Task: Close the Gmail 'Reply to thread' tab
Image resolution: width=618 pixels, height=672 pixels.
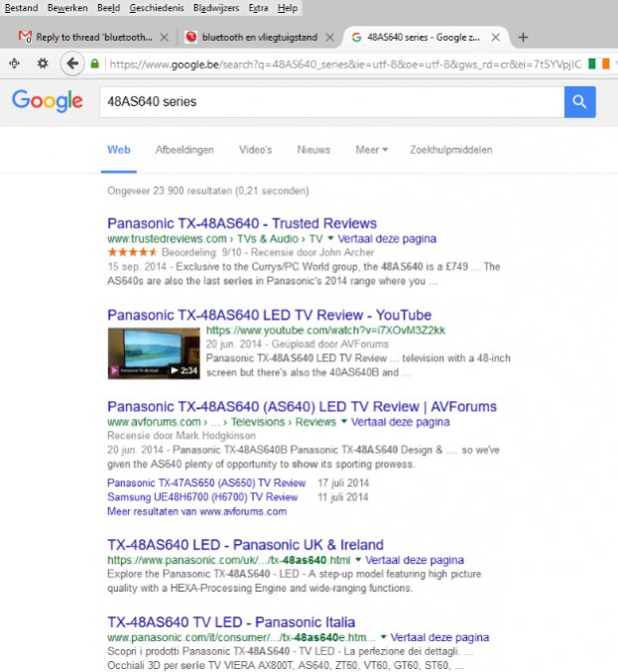Action: (164, 38)
